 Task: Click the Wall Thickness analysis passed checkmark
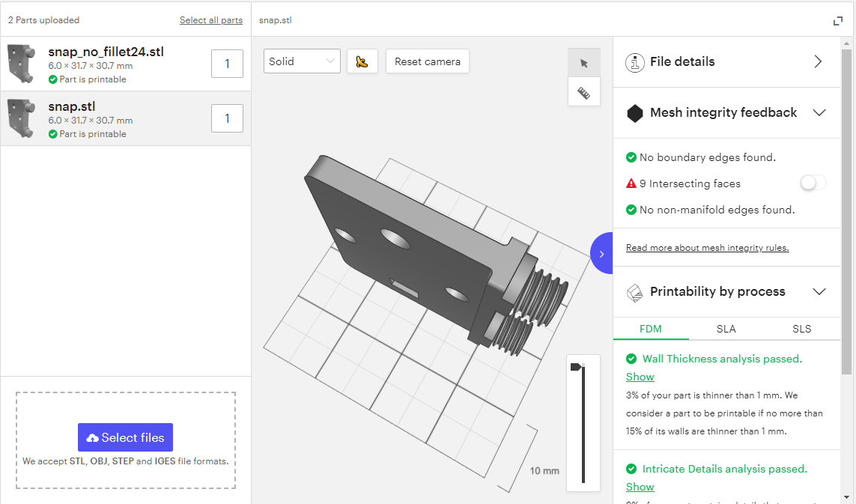[x=630, y=359]
